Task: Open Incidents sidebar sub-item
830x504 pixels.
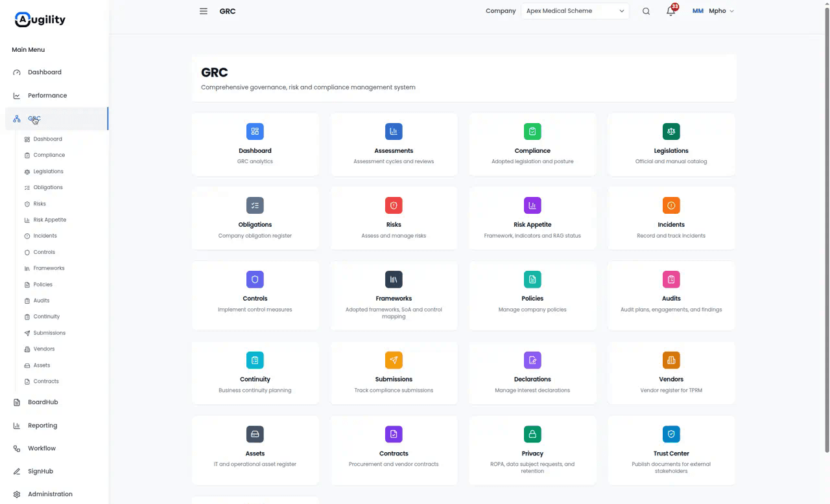Action: (x=45, y=236)
